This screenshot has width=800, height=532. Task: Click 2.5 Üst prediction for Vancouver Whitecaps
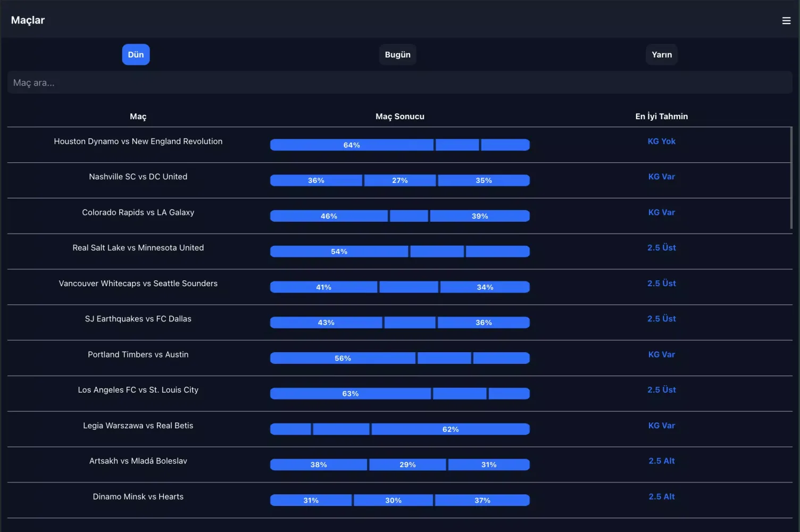[662, 283]
